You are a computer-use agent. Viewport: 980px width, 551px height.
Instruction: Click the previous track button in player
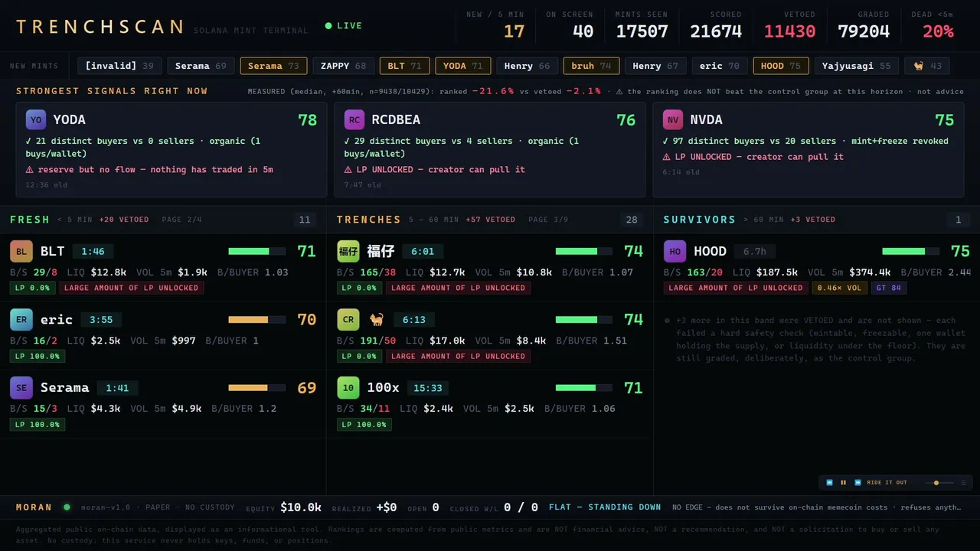coord(829,483)
